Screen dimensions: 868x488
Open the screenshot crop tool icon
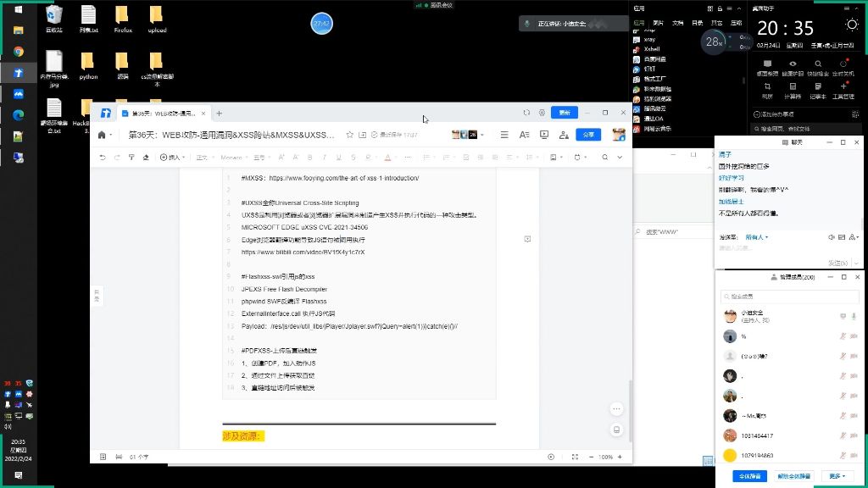click(767, 90)
